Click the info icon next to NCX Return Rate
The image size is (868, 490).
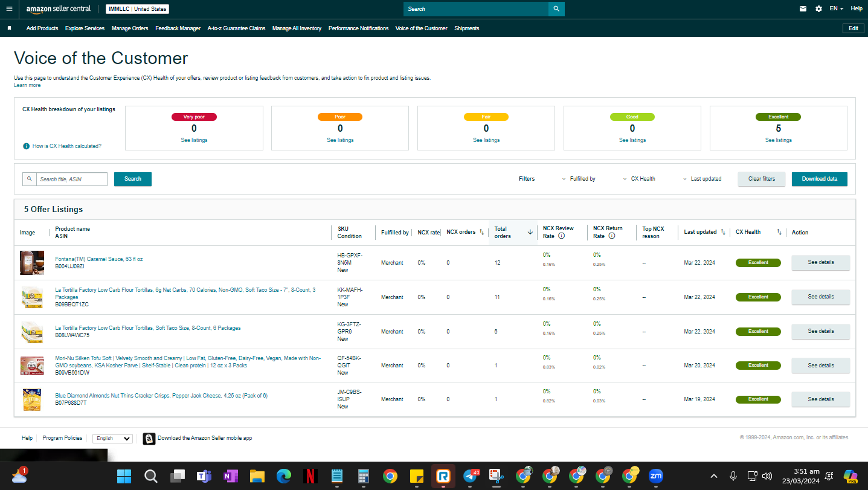click(x=612, y=236)
